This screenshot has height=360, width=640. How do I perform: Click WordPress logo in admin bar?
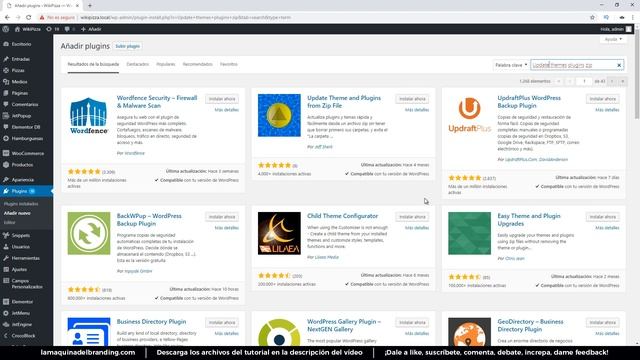[6, 29]
